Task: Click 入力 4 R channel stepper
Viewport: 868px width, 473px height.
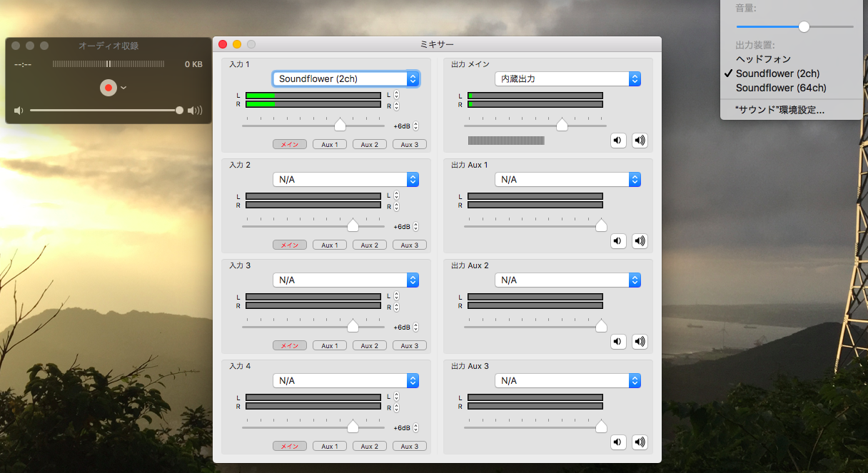Action: pos(396,407)
